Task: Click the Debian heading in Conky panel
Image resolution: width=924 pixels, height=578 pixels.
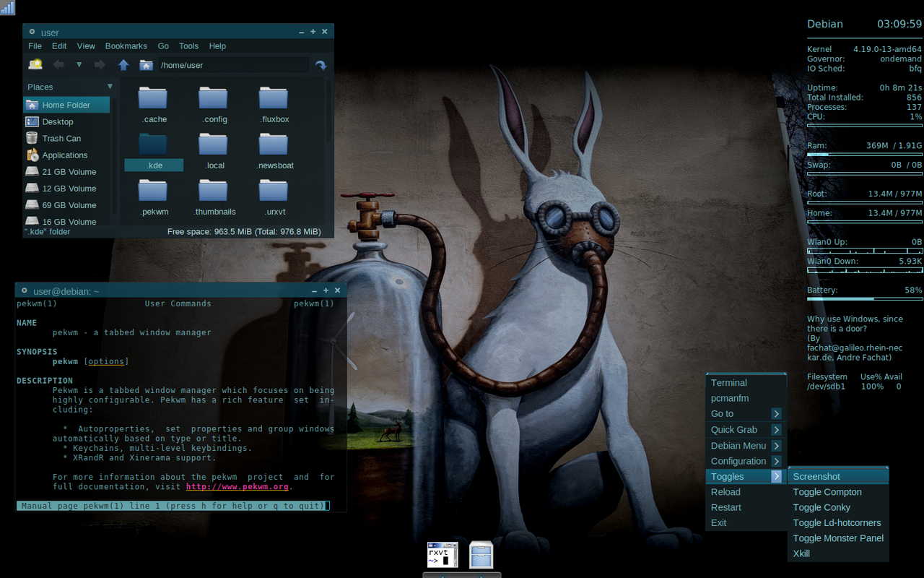Action: (x=825, y=24)
